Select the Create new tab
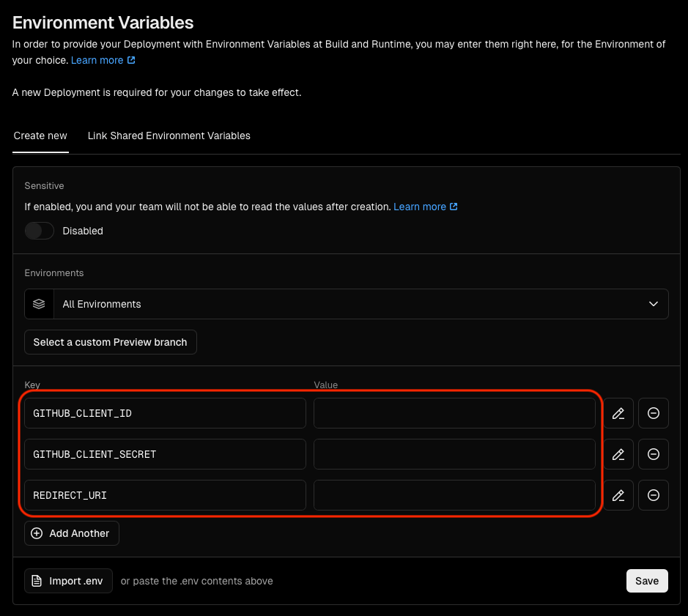688x616 pixels. click(40, 136)
